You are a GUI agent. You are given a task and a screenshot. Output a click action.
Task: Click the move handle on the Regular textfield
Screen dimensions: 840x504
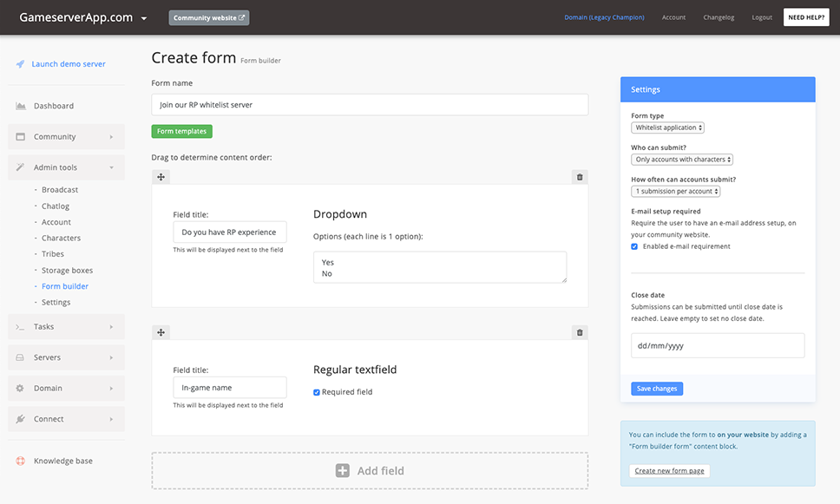[161, 332]
